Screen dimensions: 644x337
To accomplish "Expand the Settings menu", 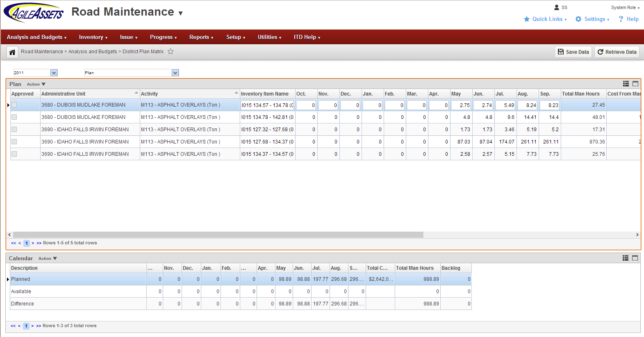I will pos(592,19).
